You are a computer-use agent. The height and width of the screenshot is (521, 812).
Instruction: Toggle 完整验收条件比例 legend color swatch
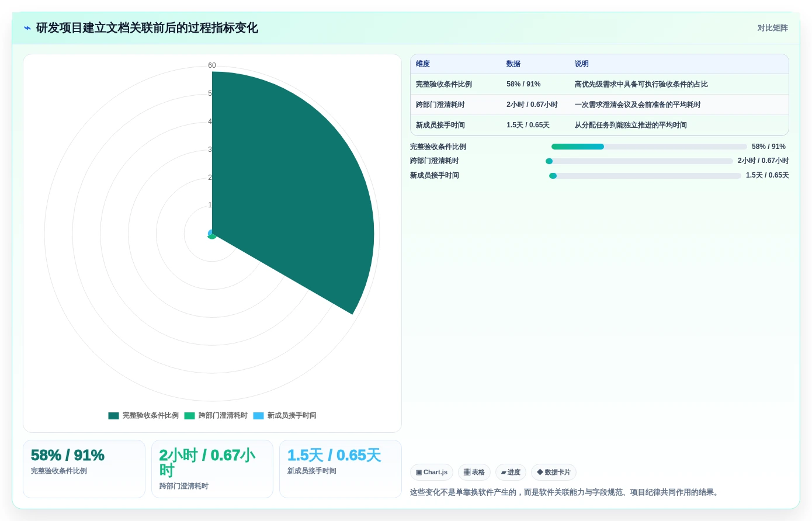pos(113,416)
